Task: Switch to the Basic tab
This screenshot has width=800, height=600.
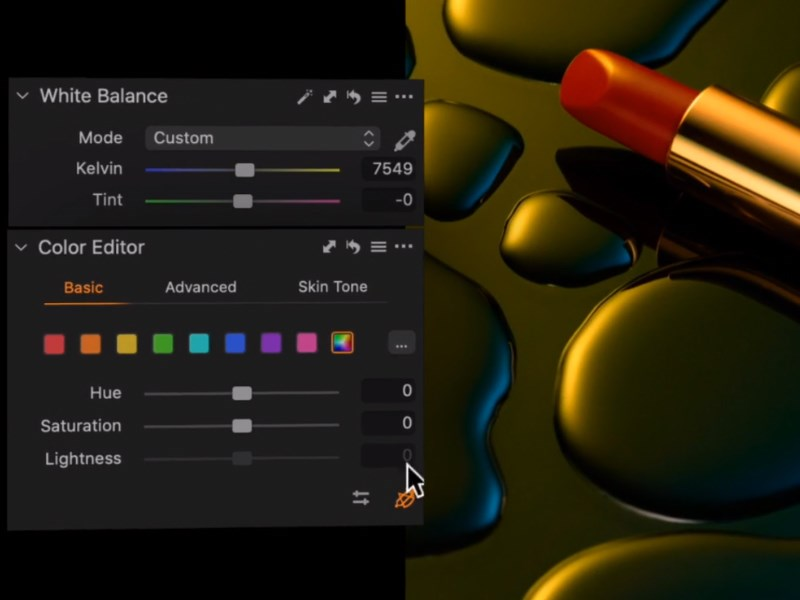Action: coord(83,288)
